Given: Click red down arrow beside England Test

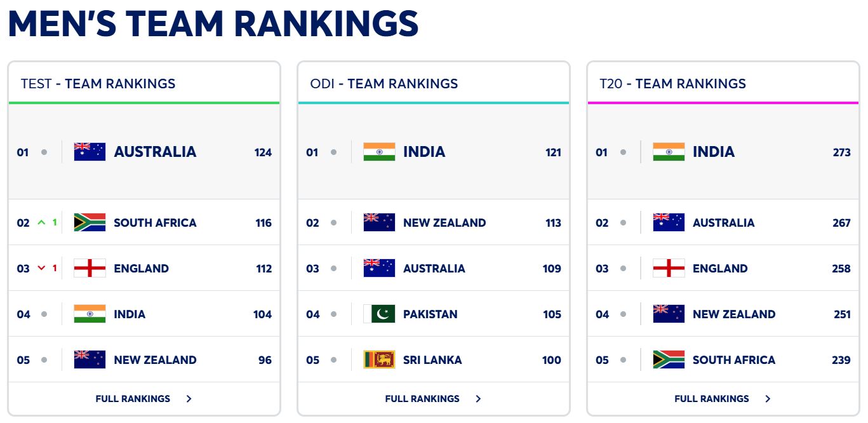Looking at the screenshot, I should click(x=42, y=268).
